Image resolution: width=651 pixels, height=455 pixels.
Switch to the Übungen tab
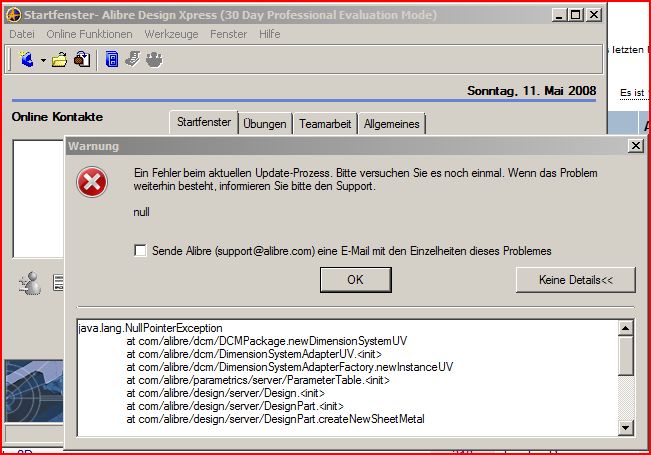(x=265, y=124)
